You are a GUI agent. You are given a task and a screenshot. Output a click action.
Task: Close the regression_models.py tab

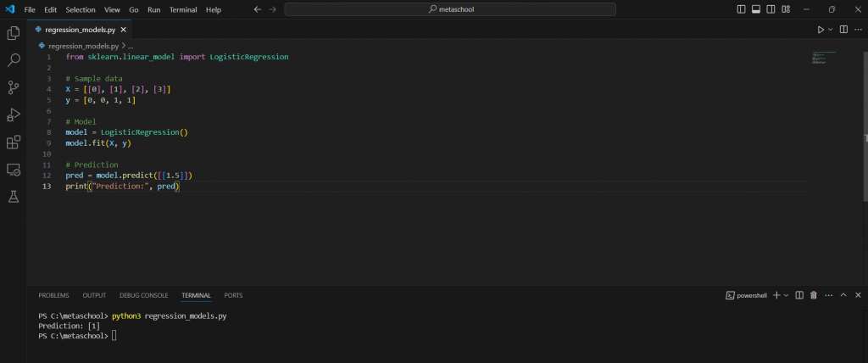[x=124, y=30]
